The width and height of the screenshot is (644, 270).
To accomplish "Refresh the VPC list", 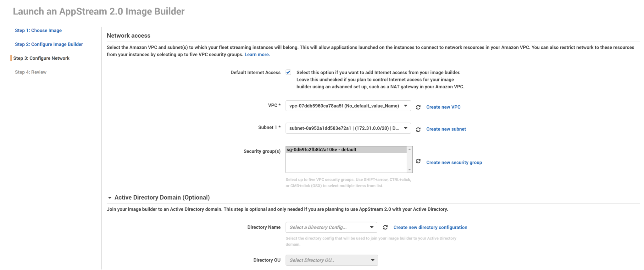I will [419, 107].
